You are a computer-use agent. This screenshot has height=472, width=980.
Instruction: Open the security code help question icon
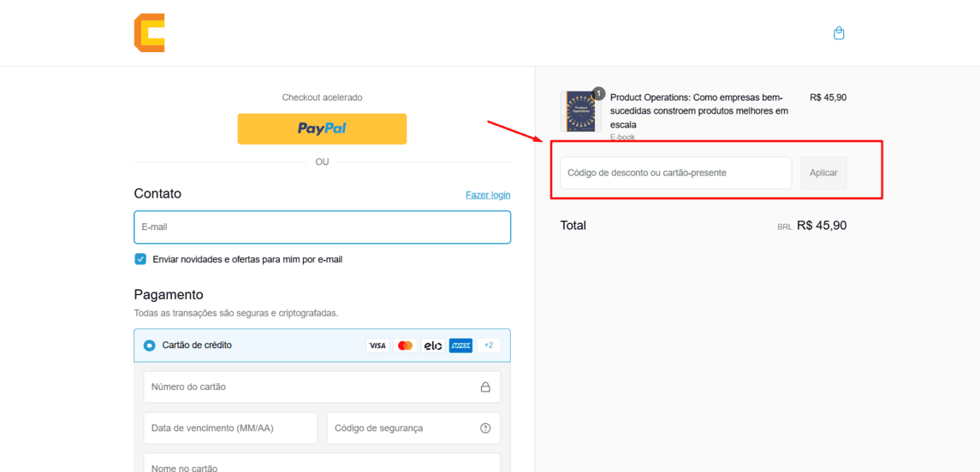[485, 428]
